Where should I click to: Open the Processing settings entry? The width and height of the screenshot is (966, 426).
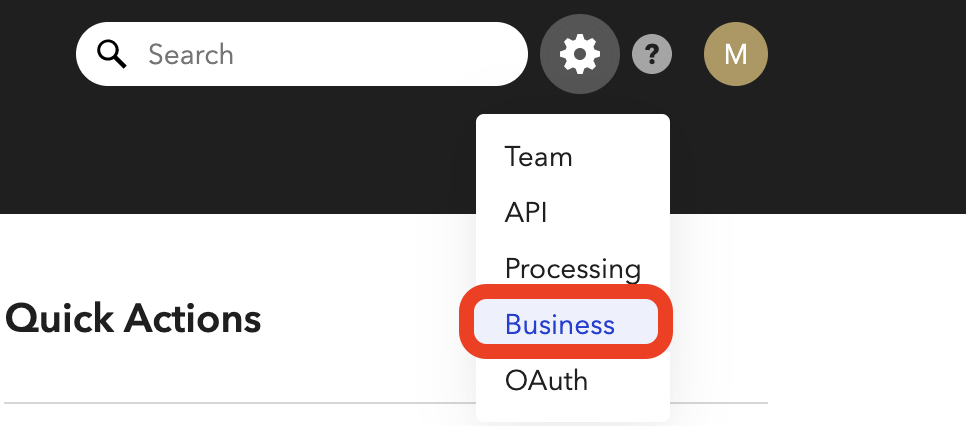[x=573, y=269]
